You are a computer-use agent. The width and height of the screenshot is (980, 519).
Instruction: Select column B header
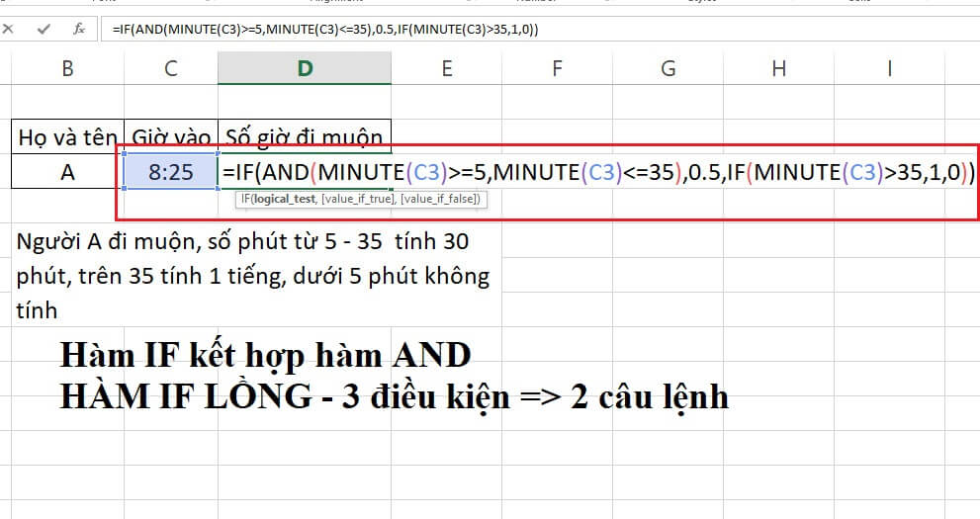coord(67,68)
